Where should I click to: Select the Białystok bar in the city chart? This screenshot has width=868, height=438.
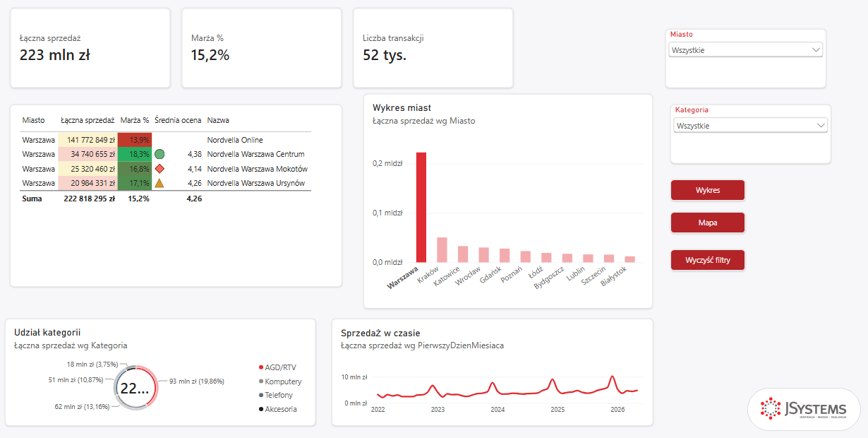(x=630, y=259)
